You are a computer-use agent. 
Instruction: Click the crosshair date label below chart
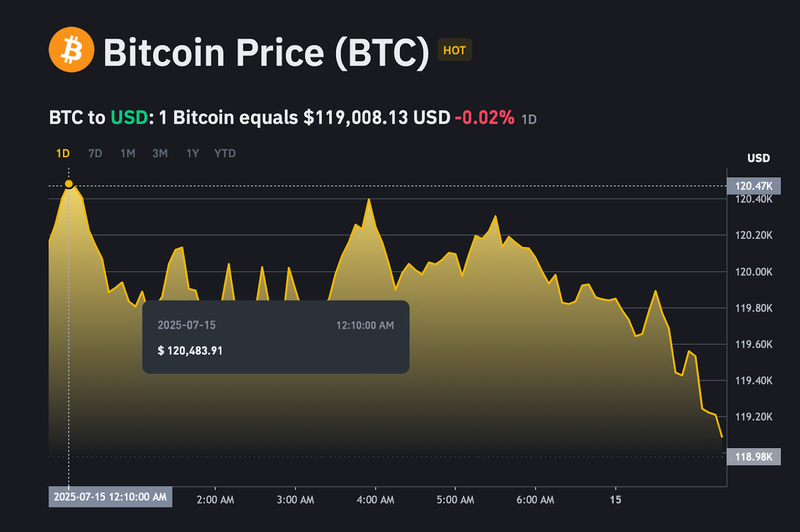(111, 497)
